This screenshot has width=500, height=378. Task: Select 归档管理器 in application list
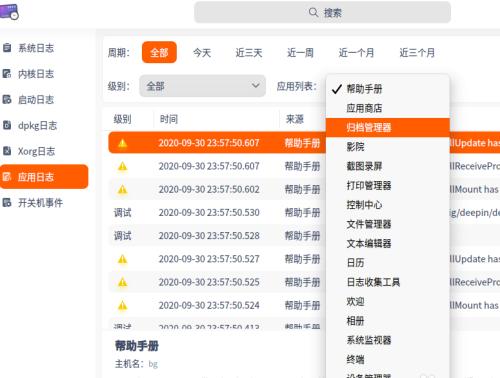(x=388, y=128)
